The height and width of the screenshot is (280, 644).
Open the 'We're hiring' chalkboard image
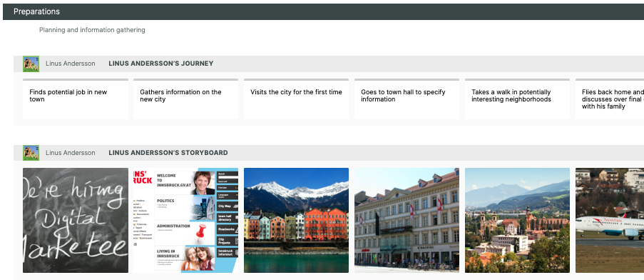click(x=76, y=221)
